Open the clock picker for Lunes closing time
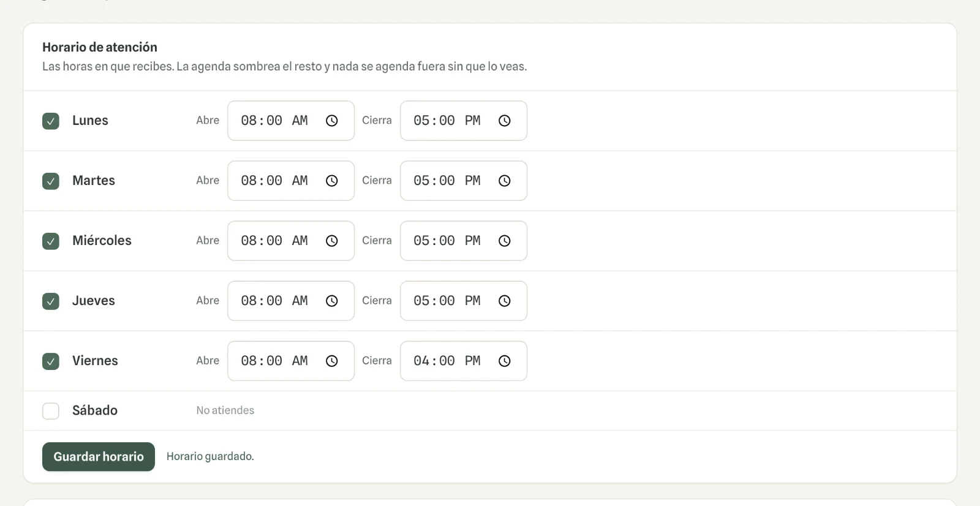 505,121
